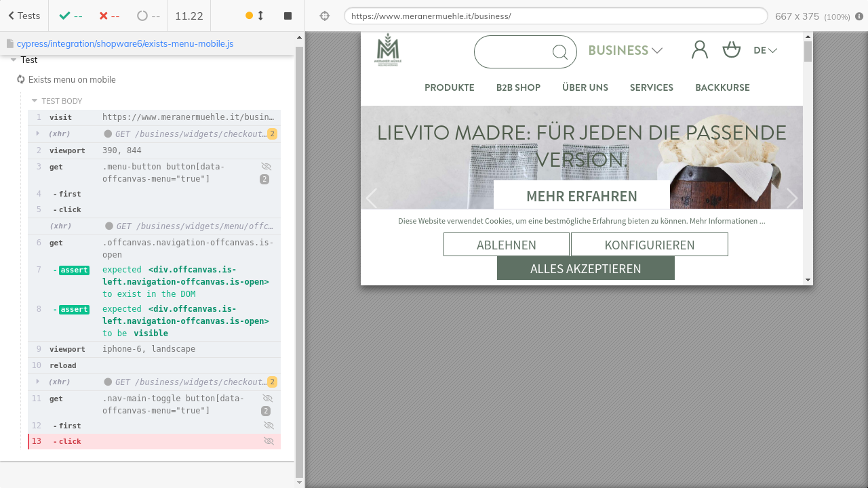Image resolution: width=868 pixels, height=488 pixels.
Task: Click the Meraner Mühle logo
Action: click(388, 49)
